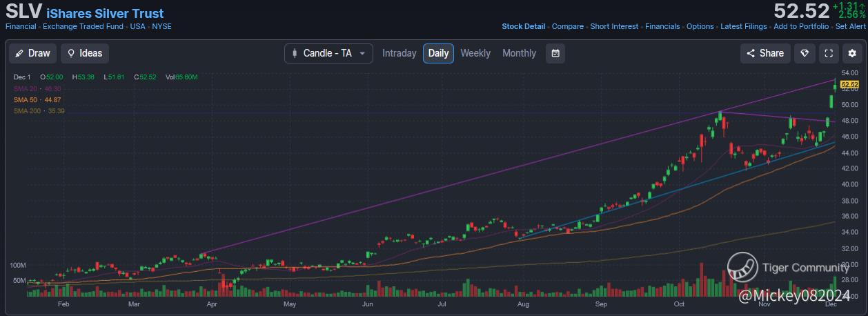Viewport: 868px width, 316px height.
Task: Open the Latest Filings link
Action: coord(743,26)
